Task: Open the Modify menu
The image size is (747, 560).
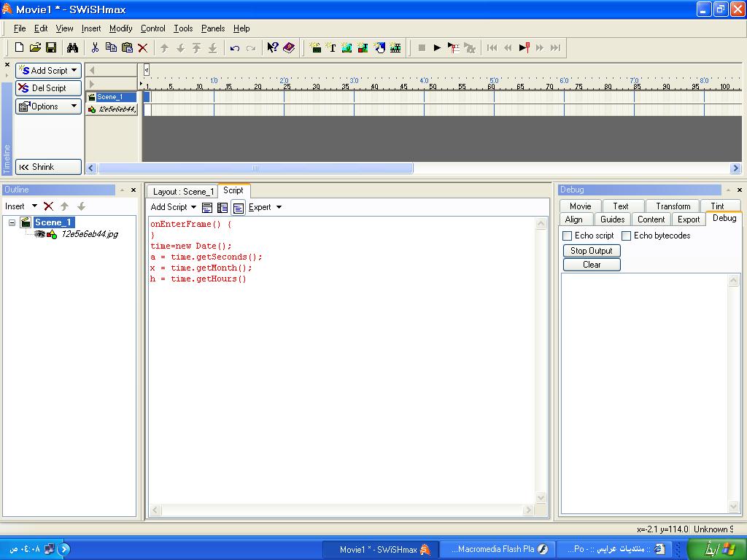Action: [120, 28]
